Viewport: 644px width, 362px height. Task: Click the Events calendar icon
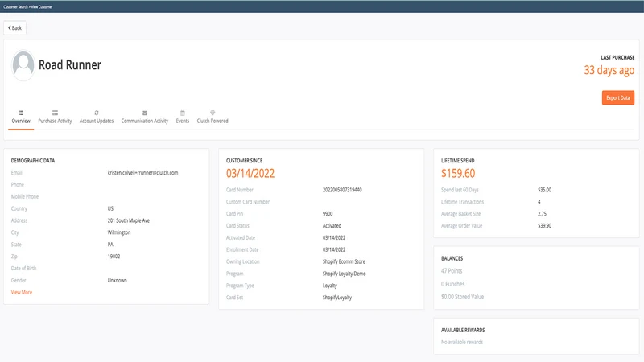click(183, 113)
